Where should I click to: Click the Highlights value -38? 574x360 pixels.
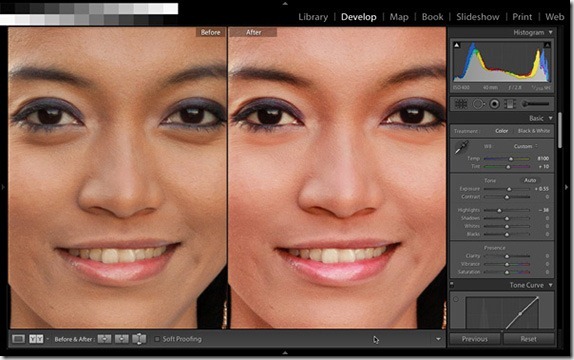point(544,210)
